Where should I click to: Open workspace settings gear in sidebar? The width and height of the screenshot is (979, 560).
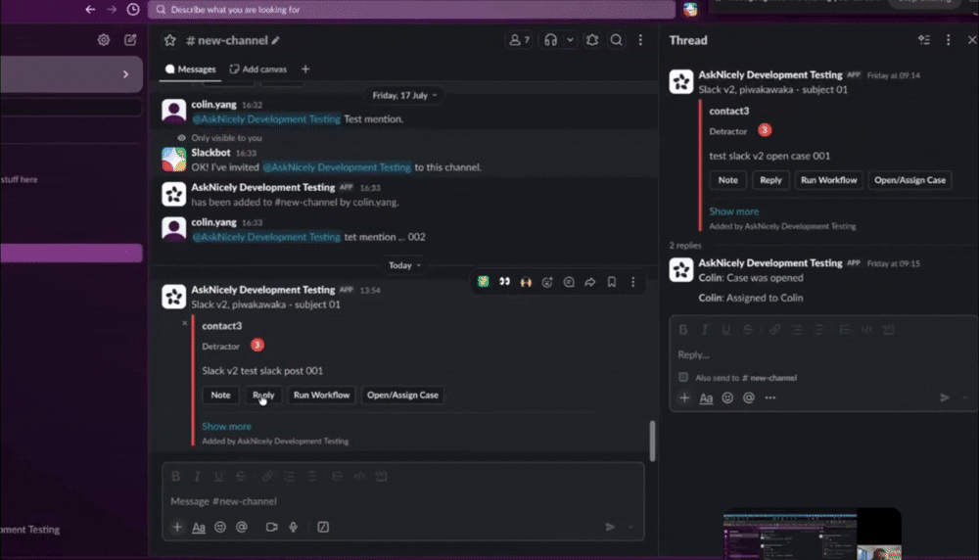pyautogui.click(x=104, y=40)
